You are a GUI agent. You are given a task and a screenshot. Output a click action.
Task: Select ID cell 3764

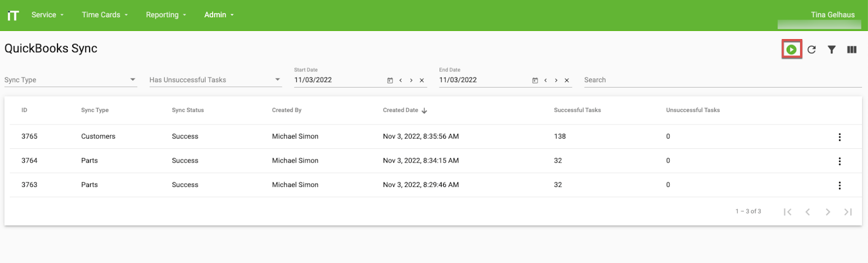click(x=29, y=161)
